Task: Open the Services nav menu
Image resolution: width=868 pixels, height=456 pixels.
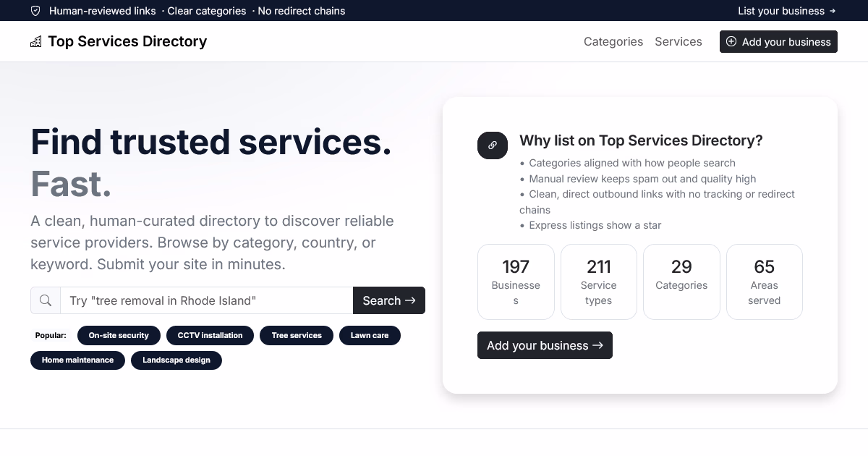Action: pyautogui.click(x=678, y=42)
